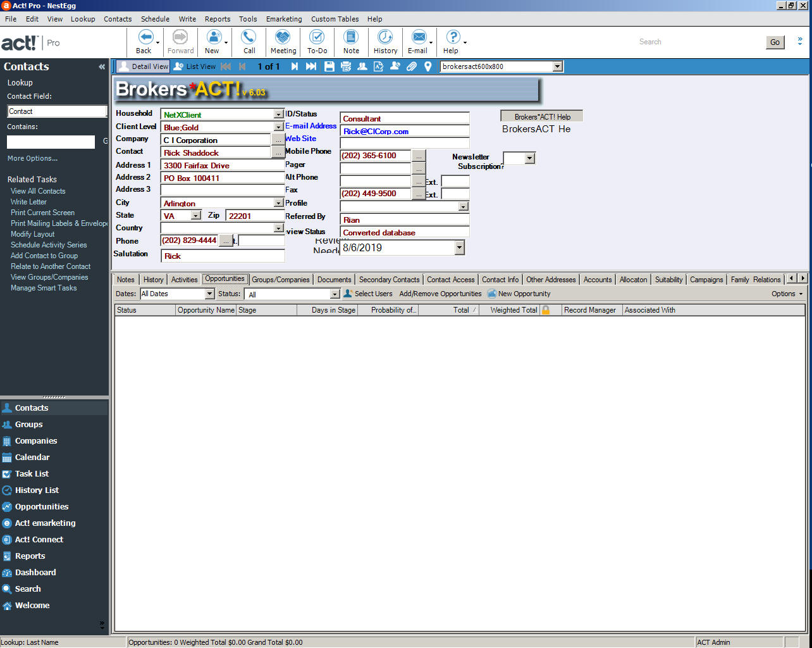The image size is (812, 648).
Task: Open Dashboard in the navigation pane
Action: 35,573
